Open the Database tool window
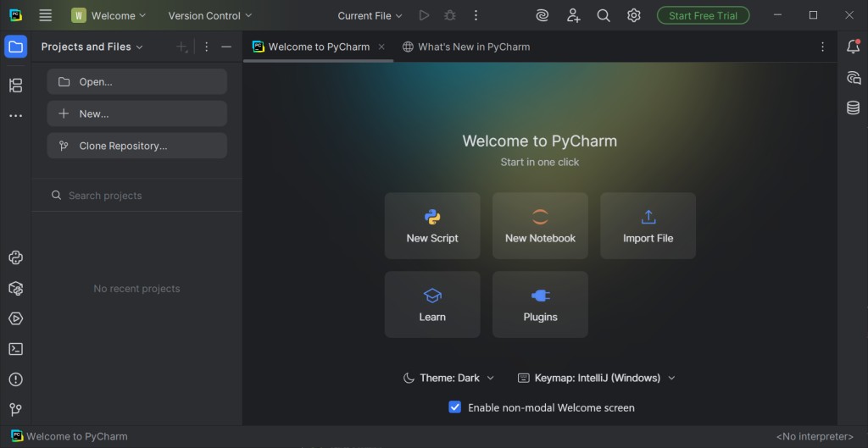The width and height of the screenshot is (868, 448). click(853, 108)
